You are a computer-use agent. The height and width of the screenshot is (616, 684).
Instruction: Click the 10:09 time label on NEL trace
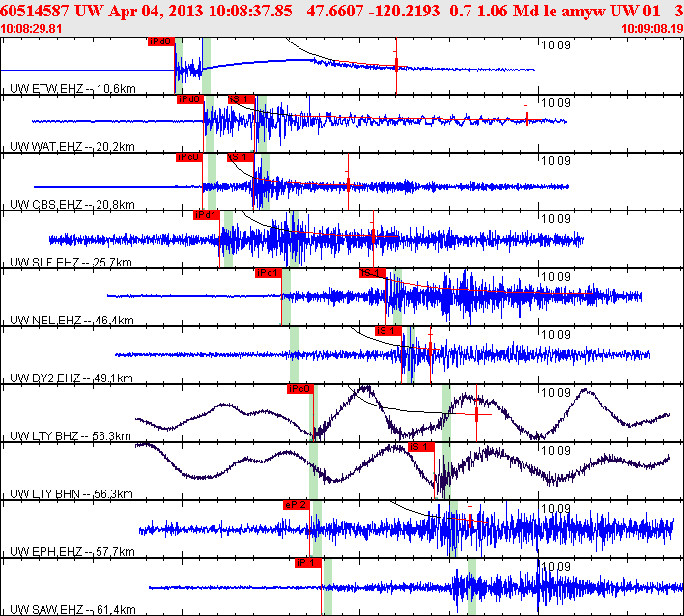coord(556,277)
